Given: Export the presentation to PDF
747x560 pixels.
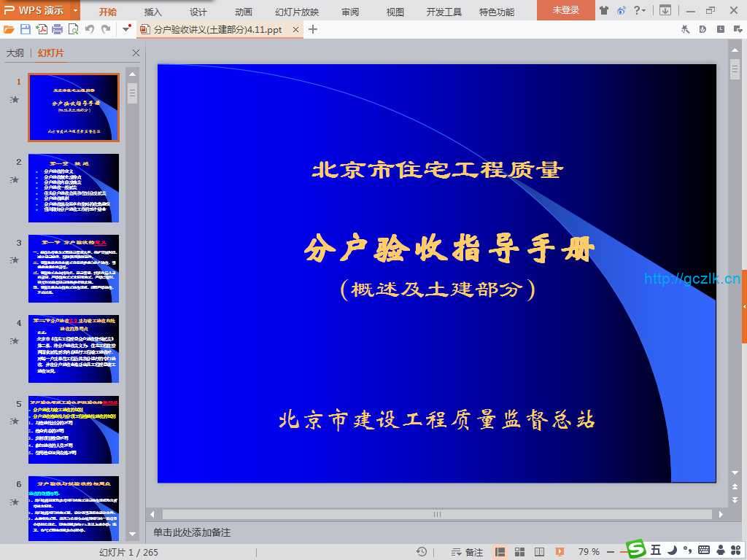Looking at the screenshot, I should tap(41, 29).
